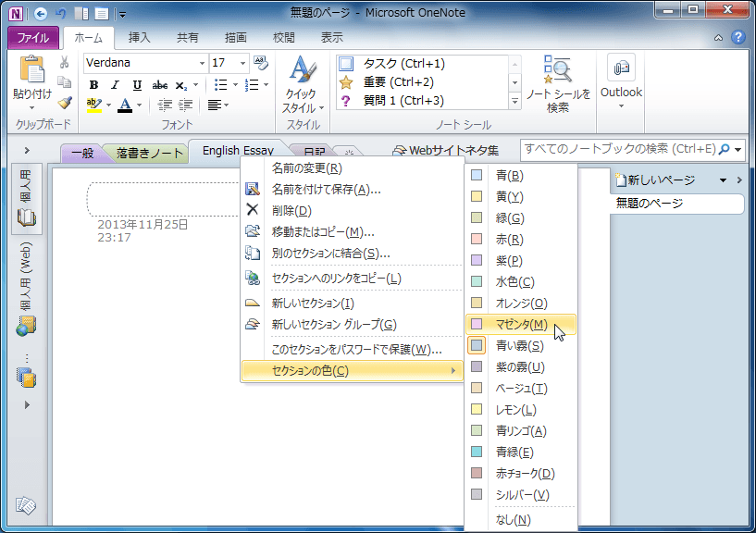Toggle Italic formatting
756x533 pixels.
point(116,85)
